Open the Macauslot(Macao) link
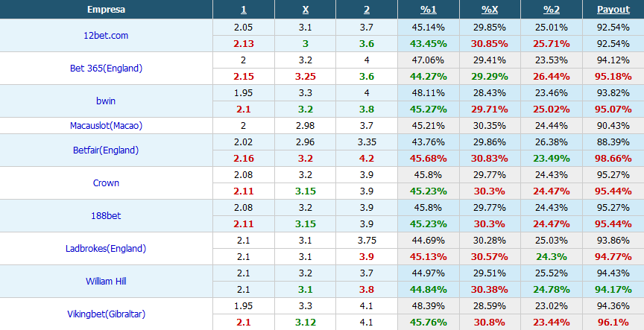This screenshot has width=644, height=330. click(106, 126)
